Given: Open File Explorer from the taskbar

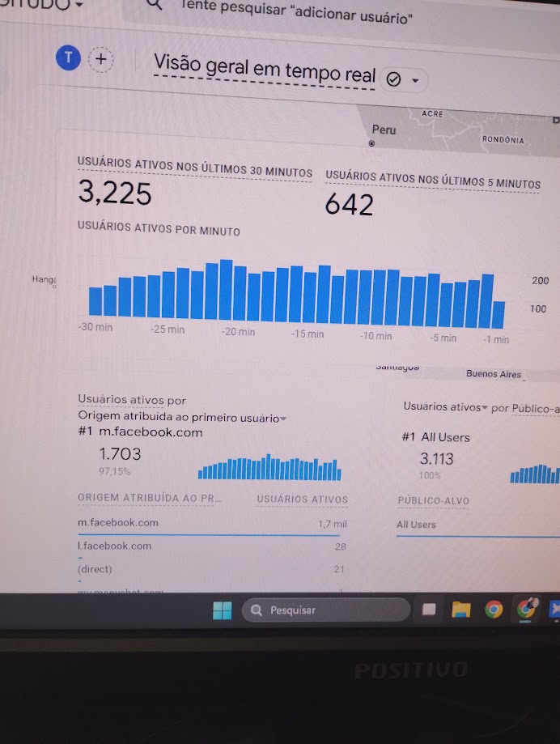Looking at the screenshot, I should tap(461, 610).
